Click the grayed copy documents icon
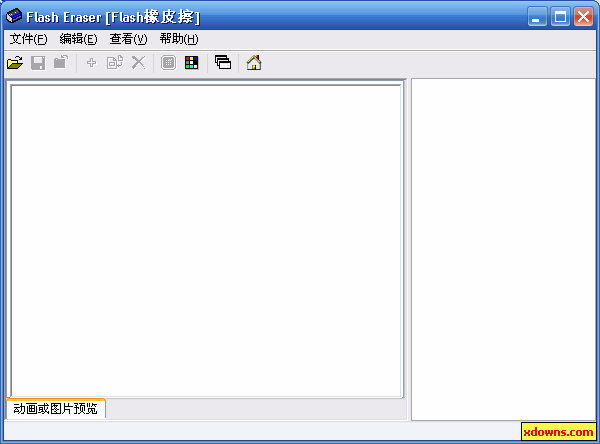Image resolution: width=600 pixels, height=444 pixels. pyautogui.click(x=115, y=63)
